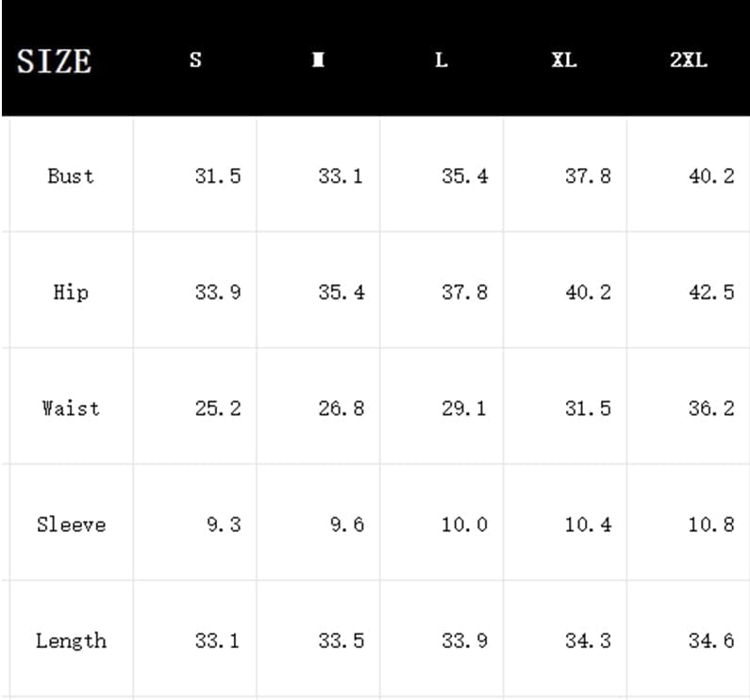Select Bust value 40.2 under 2XL
Image resolution: width=750 pixels, height=700 pixels.
[711, 175]
